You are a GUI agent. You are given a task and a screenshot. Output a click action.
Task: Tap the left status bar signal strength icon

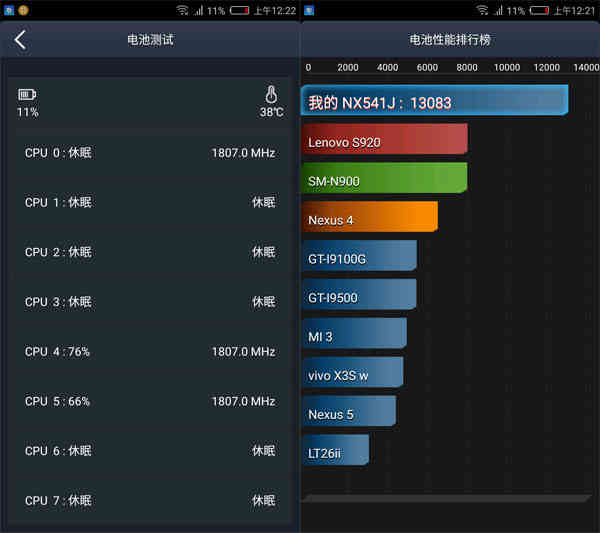[x=198, y=10]
